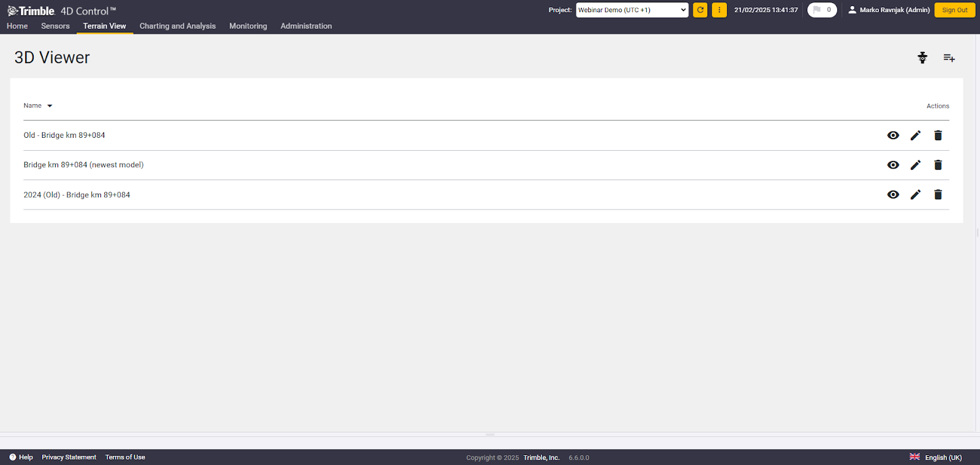Open the Charting and Analysis menu
Image resolution: width=980 pixels, height=465 pixels.
(177, 26)
